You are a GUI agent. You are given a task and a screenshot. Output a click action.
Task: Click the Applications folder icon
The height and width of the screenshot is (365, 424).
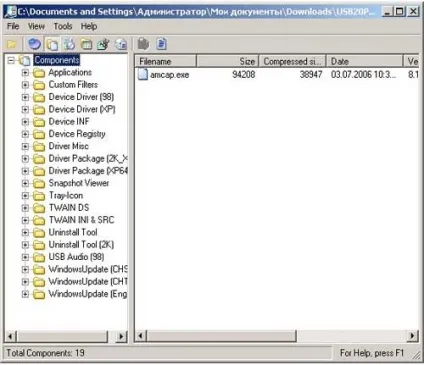(x=39, y=73)
